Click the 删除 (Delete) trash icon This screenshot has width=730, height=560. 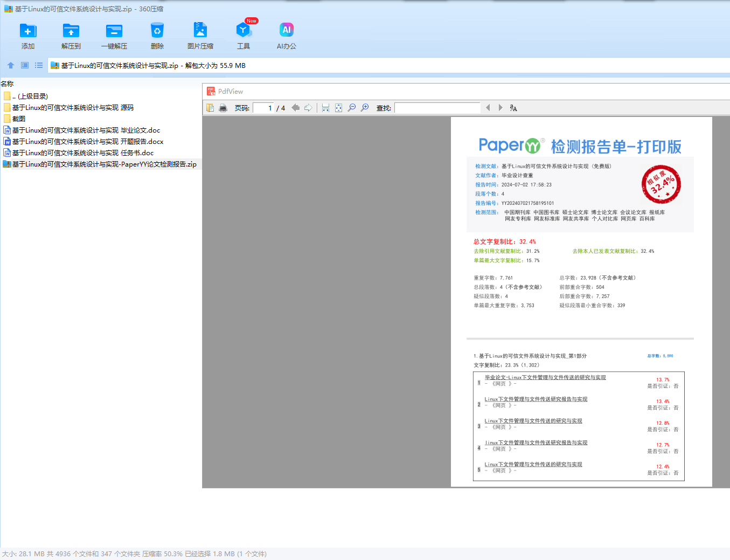pos(157,30)
